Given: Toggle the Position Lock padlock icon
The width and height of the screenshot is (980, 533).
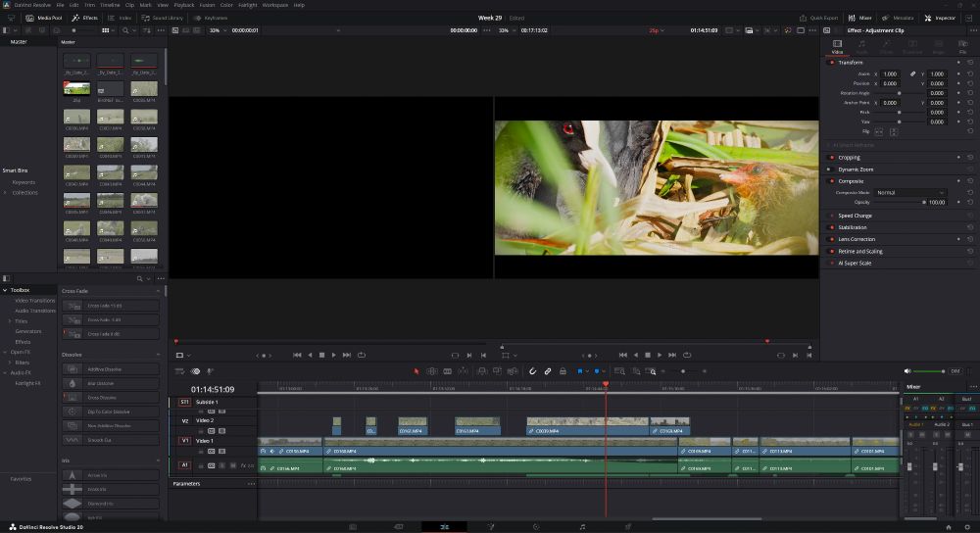Looking at the screenshot, I should tap(563, 371).
